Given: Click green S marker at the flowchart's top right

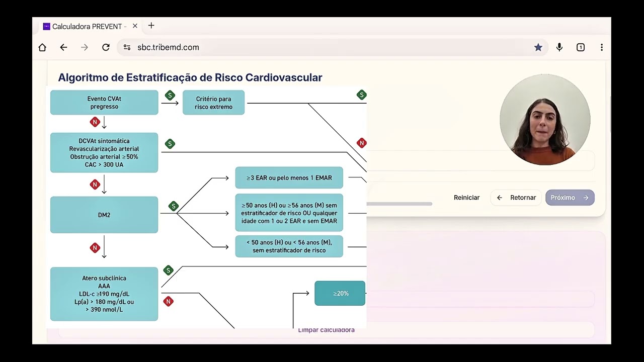Looking at the screenshot, I should tap(361, 95).
